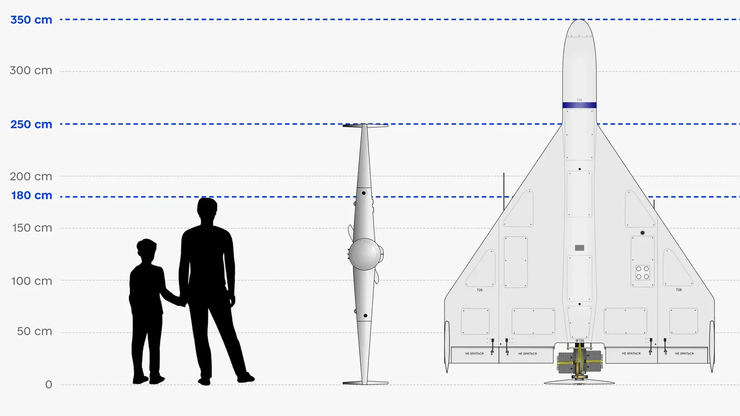Click the blue 250 cm height label
This screenshot has width=740, height=416.
[31, 124]
